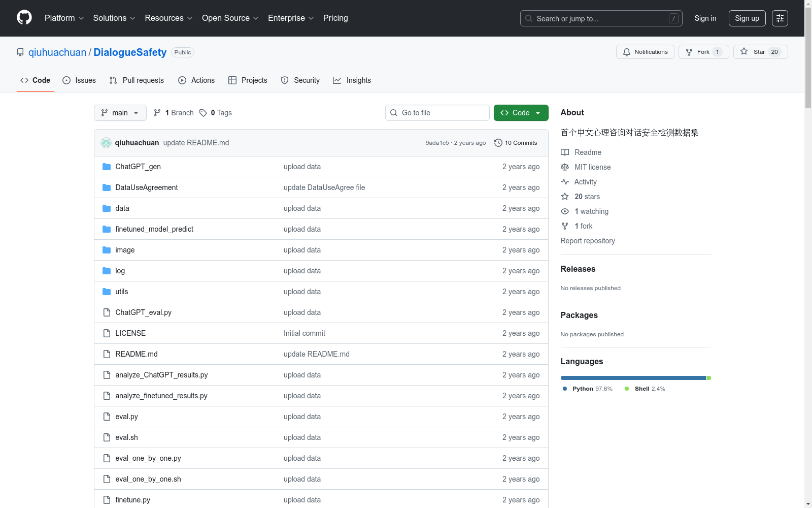Image resolution: width=812 pixels, height=508 pixels.
Task: Click the Go to file search box
Action: pyautogui.click(x=437, y=113)
